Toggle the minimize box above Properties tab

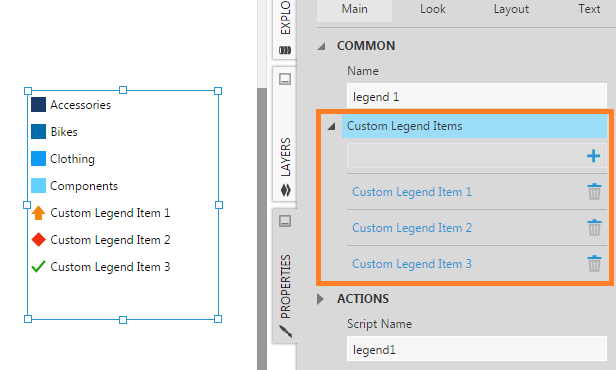[x=285, y=221]
